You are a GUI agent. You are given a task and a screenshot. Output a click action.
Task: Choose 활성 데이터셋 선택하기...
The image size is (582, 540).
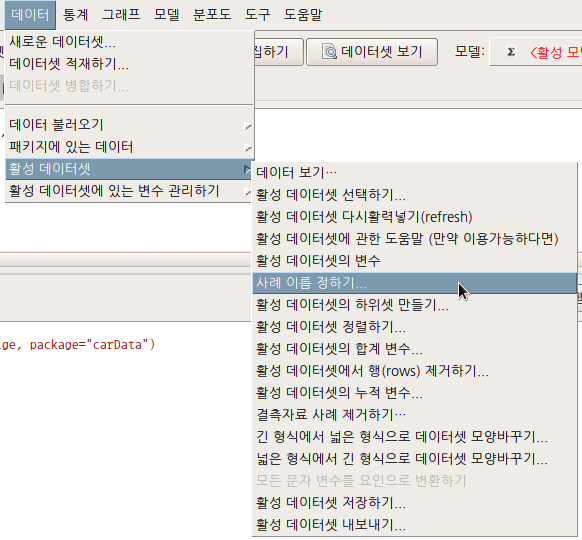click(x=415, y=194)
